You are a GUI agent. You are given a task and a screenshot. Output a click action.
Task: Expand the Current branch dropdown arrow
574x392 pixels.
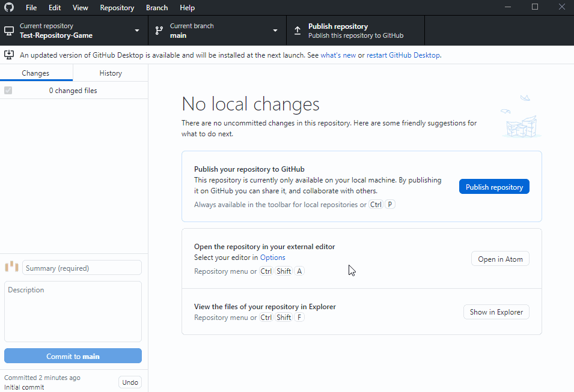[x=275, y=31]
